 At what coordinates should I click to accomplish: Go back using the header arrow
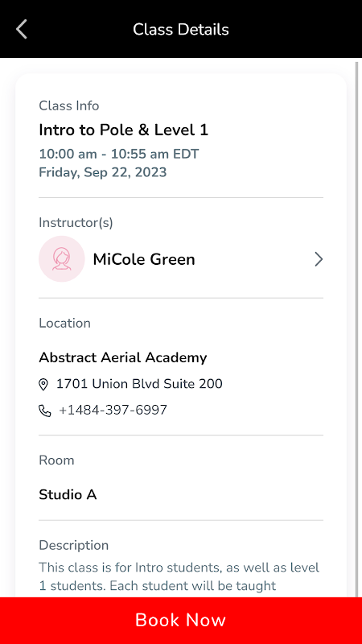click(22, 30)
